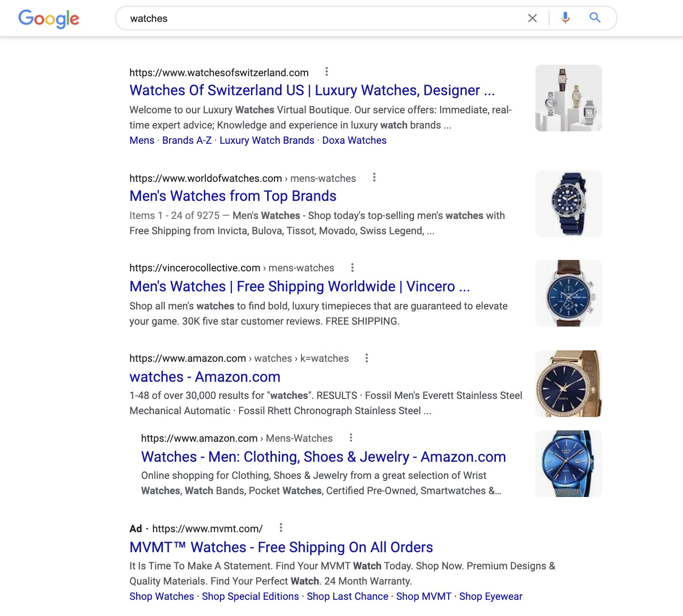
Task: Follow the Shop Eyewear sitelink
Action: click(x=491, y=596)
